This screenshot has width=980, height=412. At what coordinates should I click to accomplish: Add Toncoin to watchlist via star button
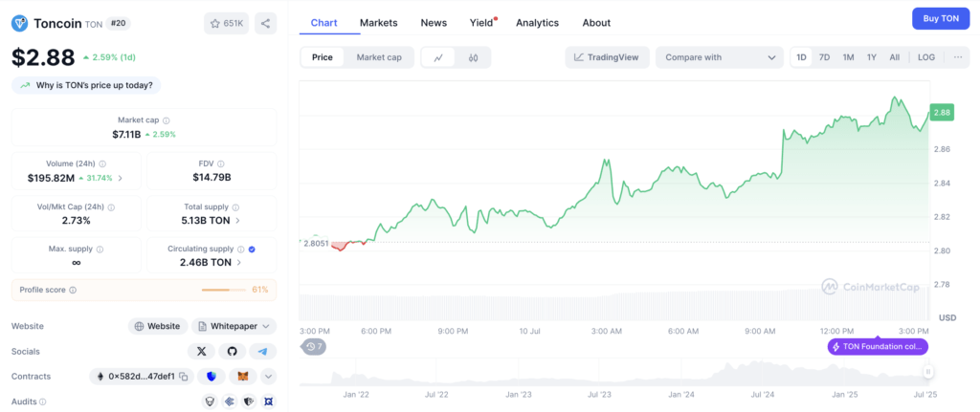click(x=227, y=24)
